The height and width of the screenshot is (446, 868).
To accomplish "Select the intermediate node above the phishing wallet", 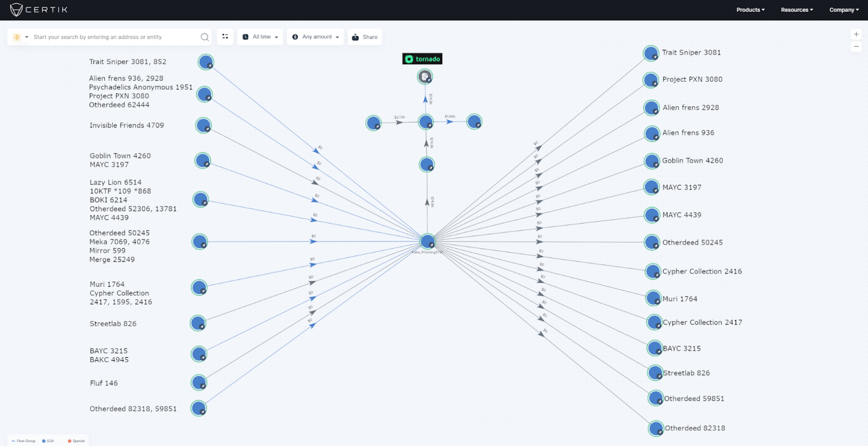I will tap(427, 164).
